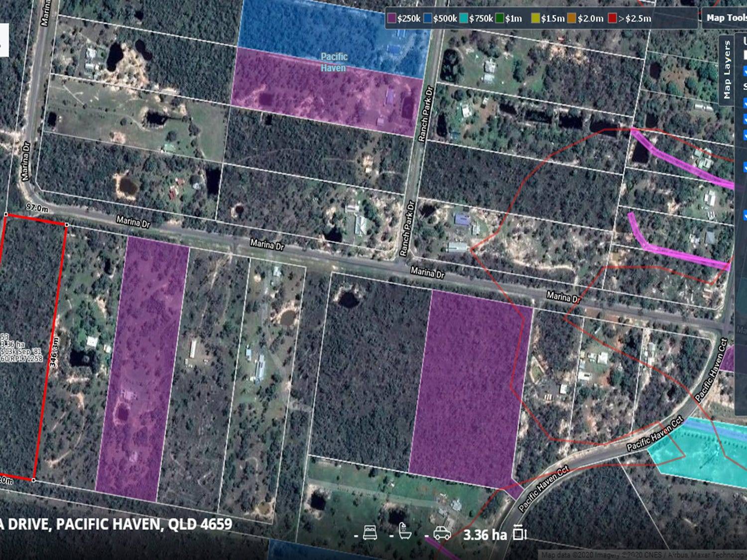Screen dimensions: 747x560
Task: Click the orange $2.0m legend swatch
Action: [x=572, y=18]
